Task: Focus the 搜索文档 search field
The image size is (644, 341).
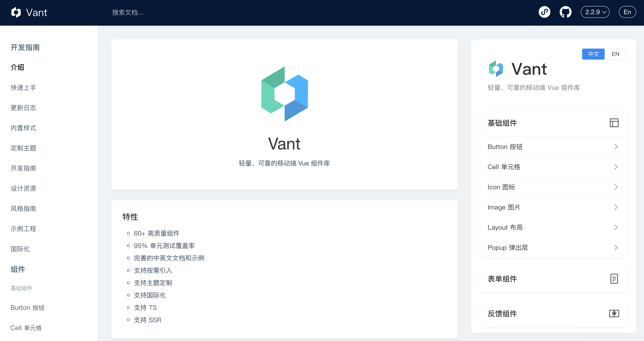Action: [127, 12]
